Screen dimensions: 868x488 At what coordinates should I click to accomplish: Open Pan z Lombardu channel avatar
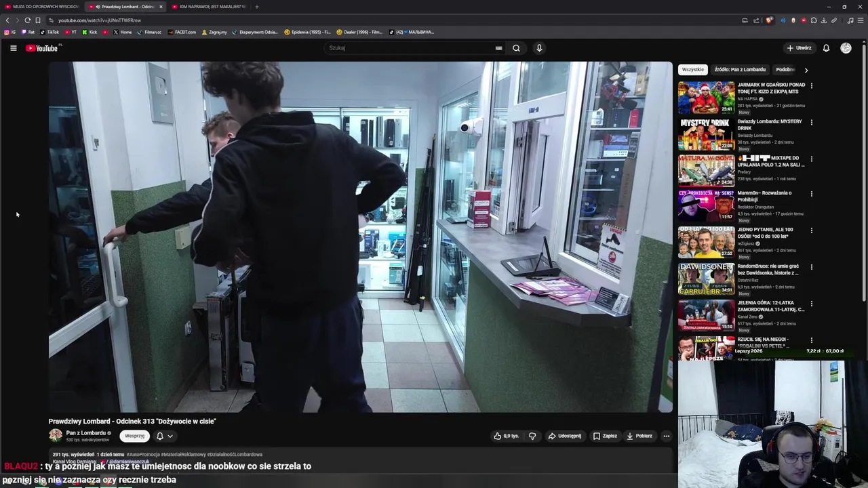point(55,436)
